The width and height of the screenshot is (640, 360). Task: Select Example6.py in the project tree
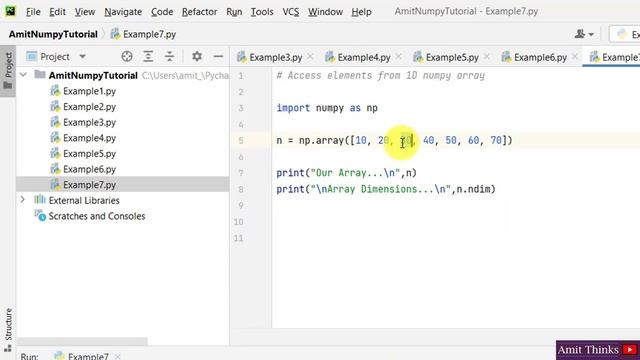coord(89,169)
